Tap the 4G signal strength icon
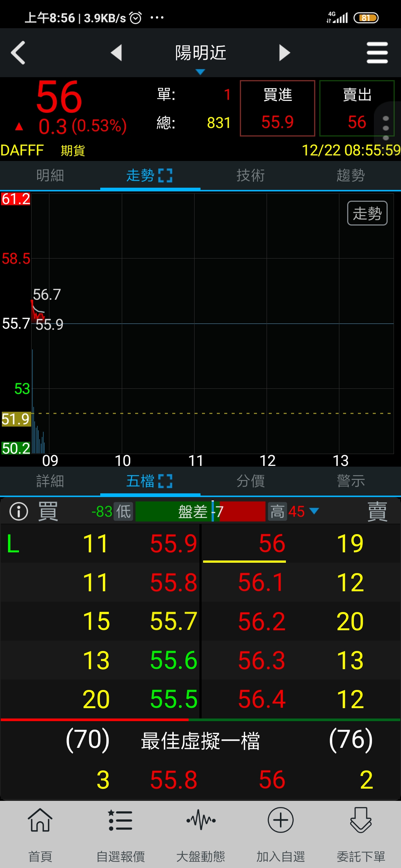Screen dimensions: 401x868 [337, 17]
